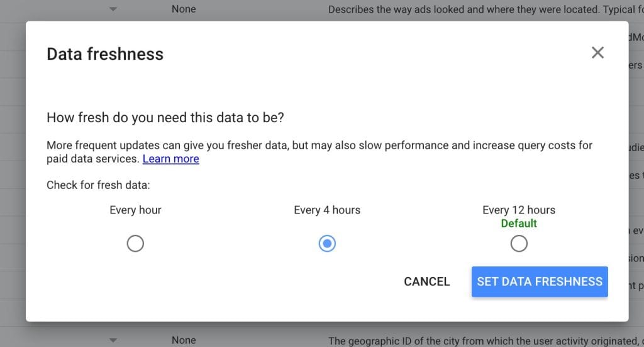Click the "Check for fresh data:" text

pos(98,185)
